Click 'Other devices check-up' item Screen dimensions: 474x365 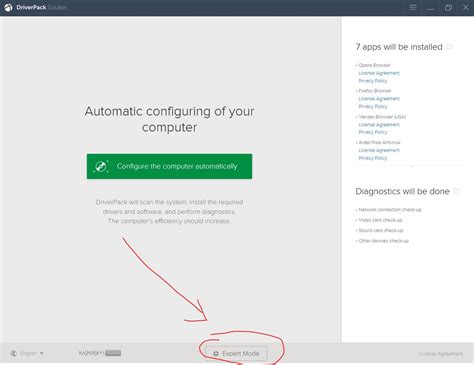[384, 241]
